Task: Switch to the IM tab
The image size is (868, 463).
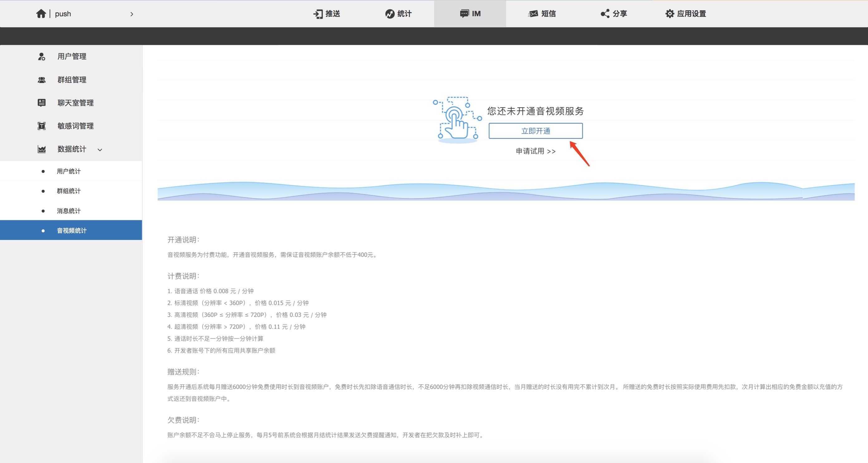Action: 470,14
